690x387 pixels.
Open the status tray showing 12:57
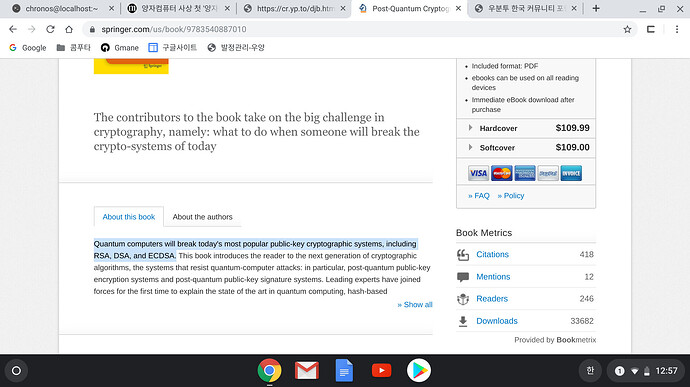pyautogui.click(x=646, y=371)
